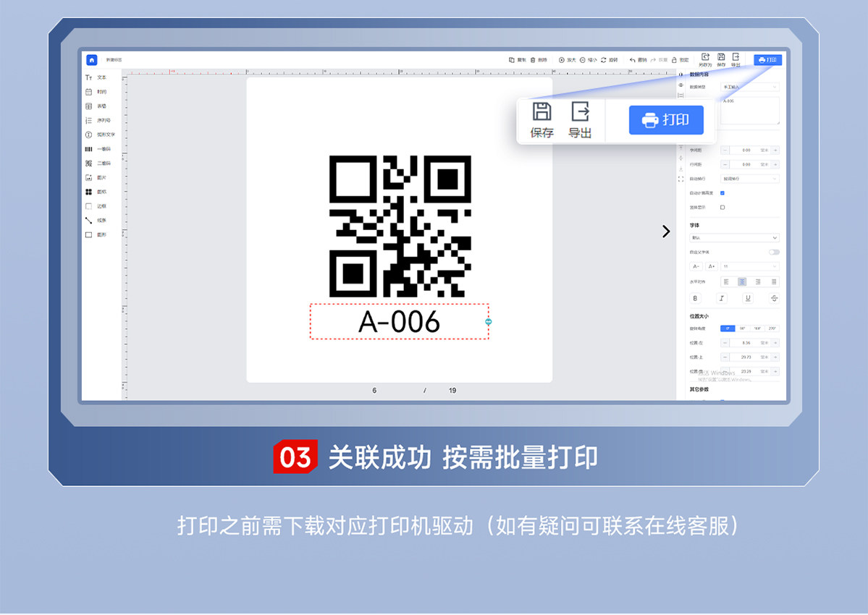Image resolution: width=868 pixels, height=615 pixels.
Task: Select the 线条 line tool
Action: click(x=96, y=220)
